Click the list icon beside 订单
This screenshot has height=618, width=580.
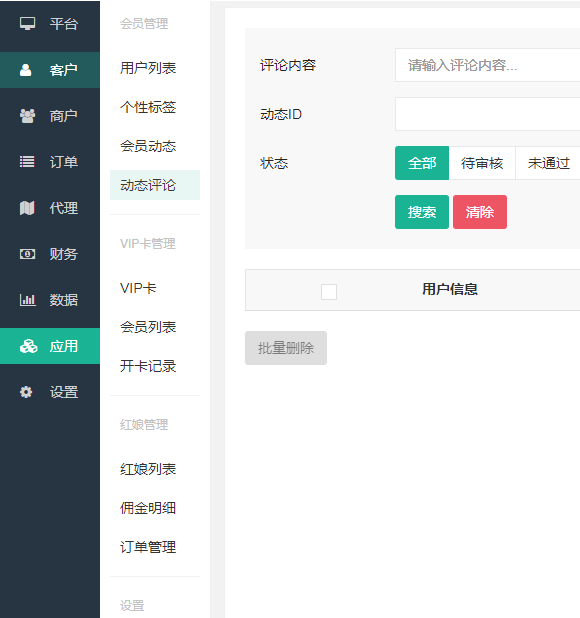(27, 162)
